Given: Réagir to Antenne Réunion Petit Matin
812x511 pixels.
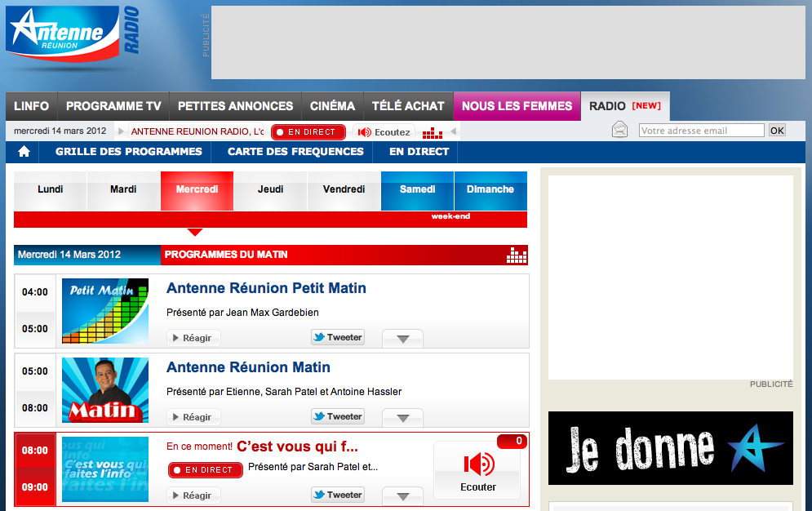Looking at the screenshot, I should point(193,338).
